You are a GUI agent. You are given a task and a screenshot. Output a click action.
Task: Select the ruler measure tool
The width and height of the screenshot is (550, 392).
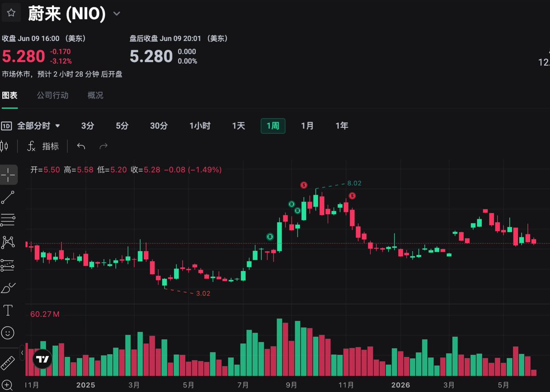[x=8, y=363]
